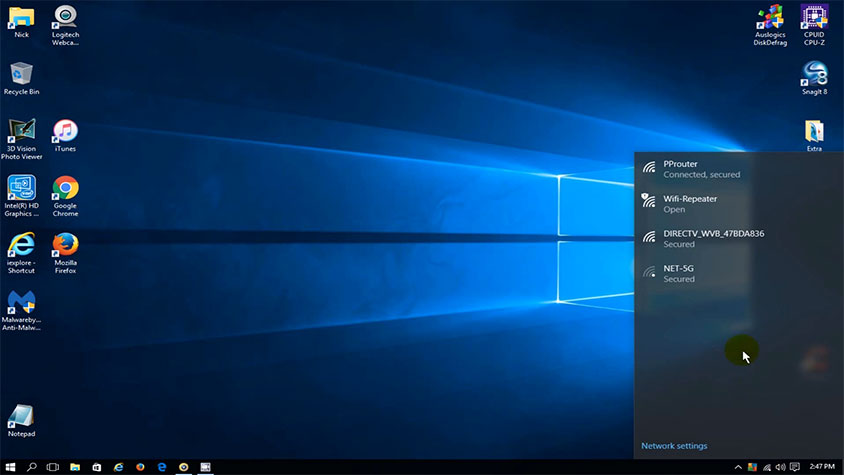Open the Store icon on taskbar
Screen dimensions: 844x475
click(97, 467)
